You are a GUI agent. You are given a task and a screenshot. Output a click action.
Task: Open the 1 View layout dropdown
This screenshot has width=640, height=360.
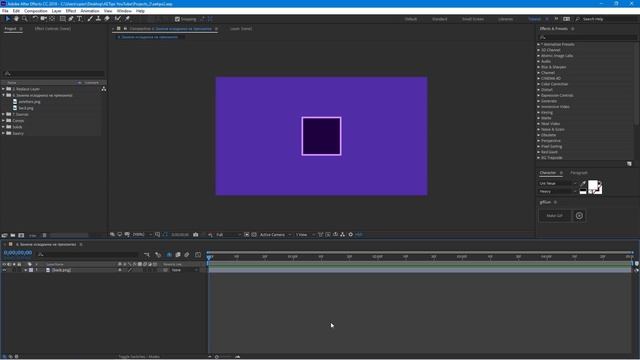click(305, 235)
